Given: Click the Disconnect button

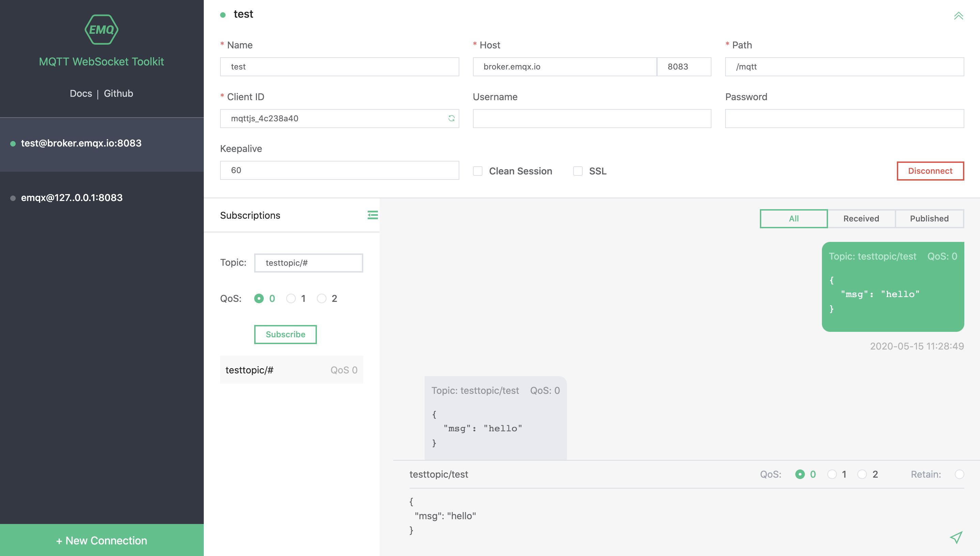Looking at the screenshot, I should tap(930, 171).
